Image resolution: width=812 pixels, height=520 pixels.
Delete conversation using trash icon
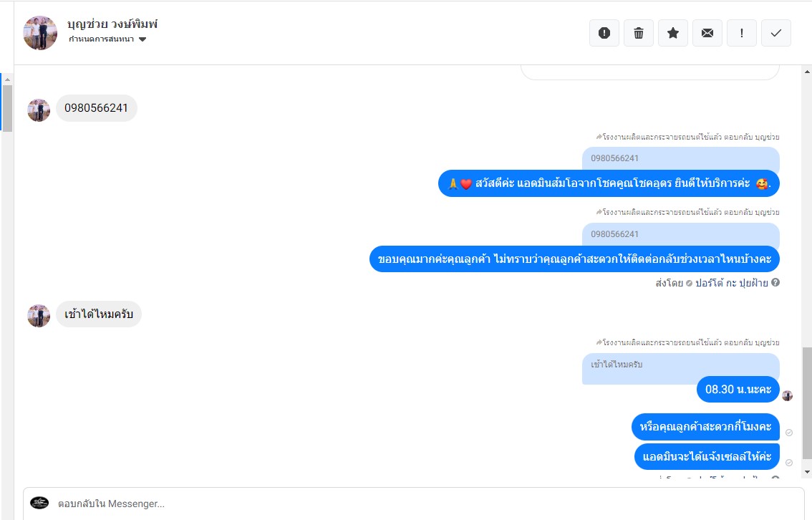[639, 33]
